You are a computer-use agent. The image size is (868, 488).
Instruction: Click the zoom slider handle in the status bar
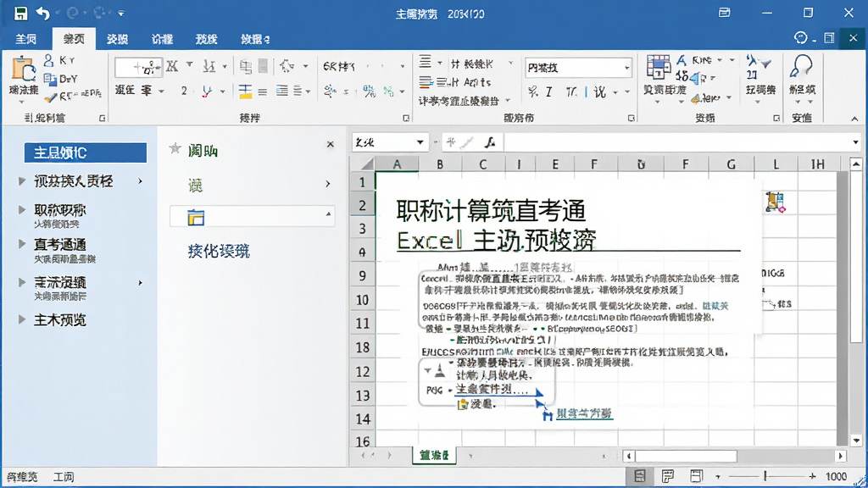click(x=765, y=476)
